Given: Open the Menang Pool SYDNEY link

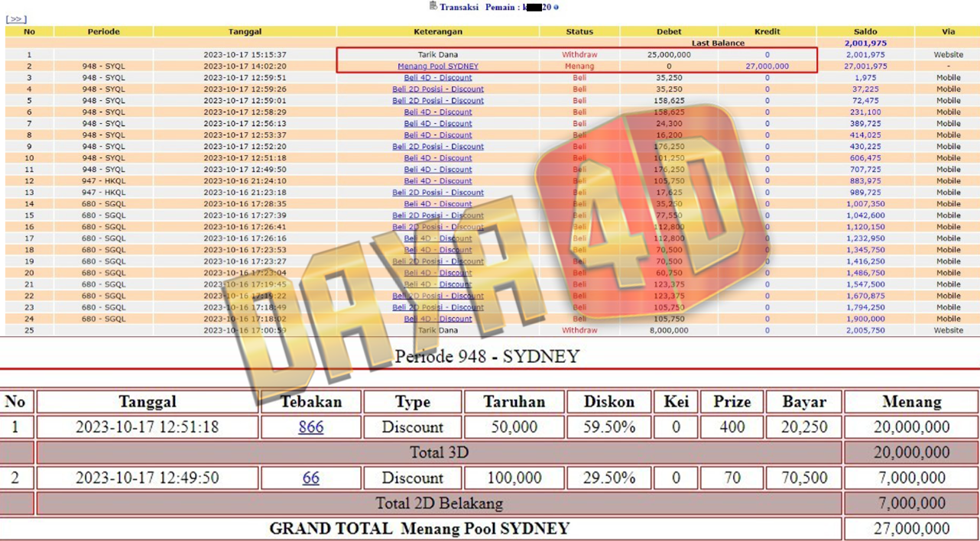Looking at the screenshot, I should (437, 66).
